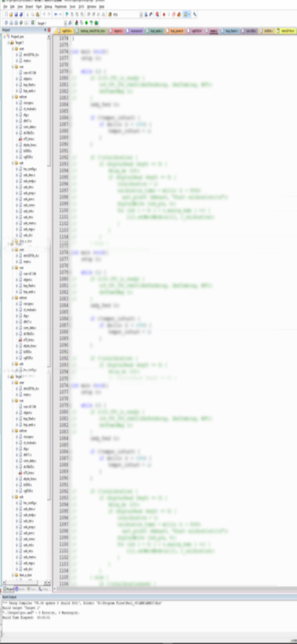Insert a breakpoint using the red dot icon

coord(164,14)
